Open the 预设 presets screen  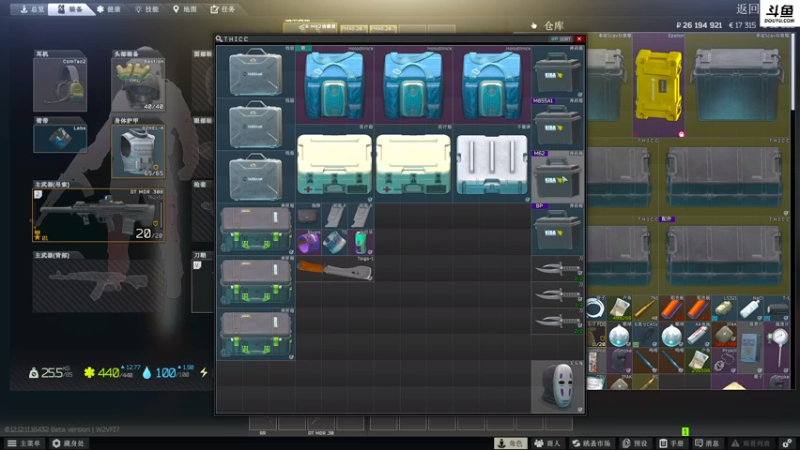coord(635,443)
